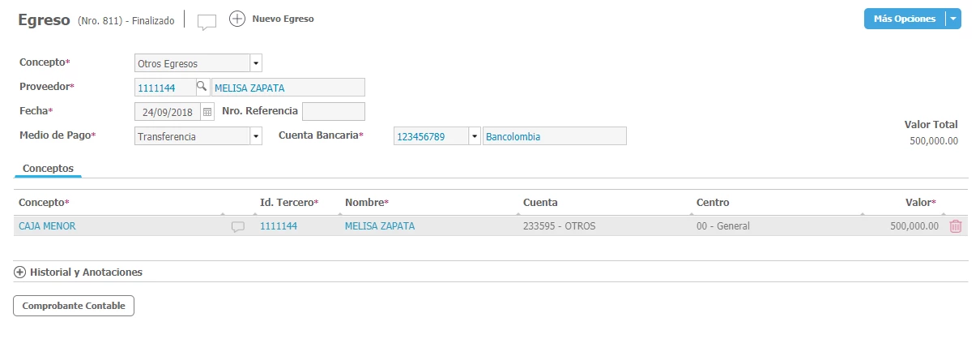Click the comment icon in CAJA MENOR row
Screen dimensions: 980x339
pos(238,227)
